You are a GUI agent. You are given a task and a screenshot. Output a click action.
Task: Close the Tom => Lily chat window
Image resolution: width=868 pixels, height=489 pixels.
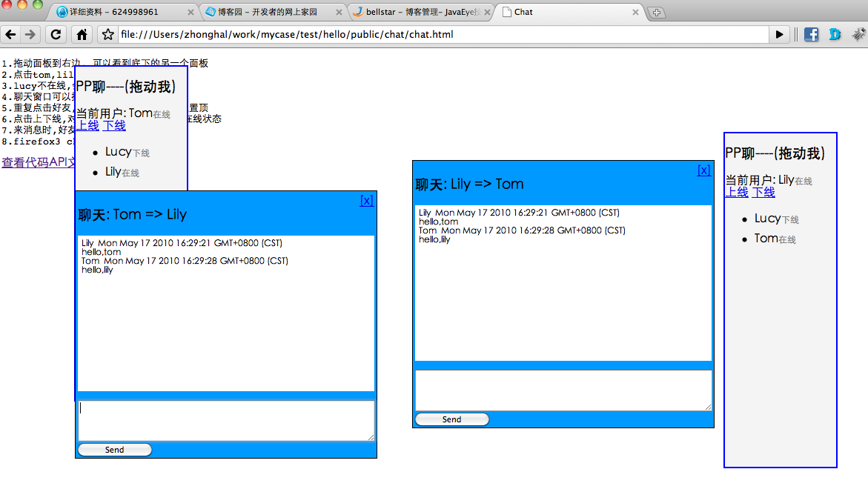(x=366, y=200)
